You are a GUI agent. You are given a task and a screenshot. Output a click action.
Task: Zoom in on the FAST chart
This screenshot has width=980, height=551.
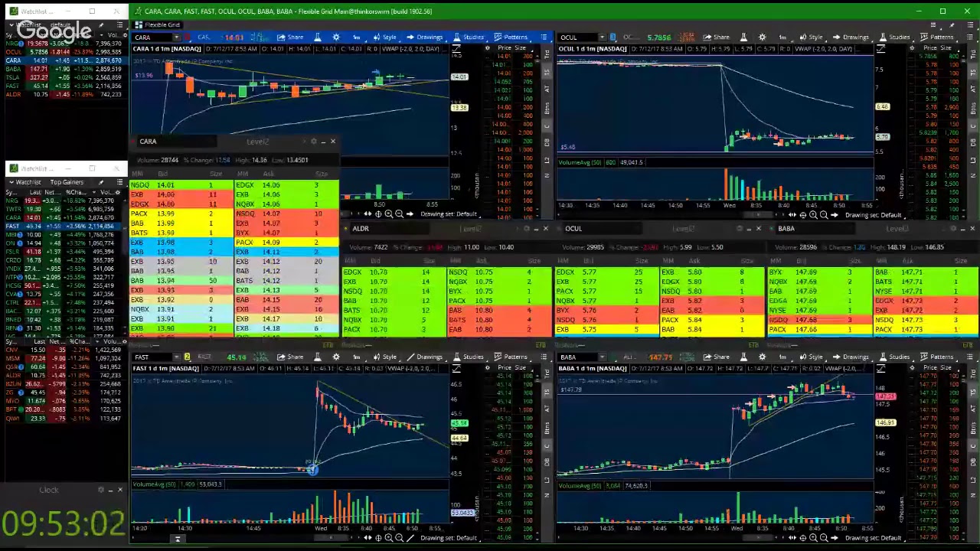coord(388,538)
